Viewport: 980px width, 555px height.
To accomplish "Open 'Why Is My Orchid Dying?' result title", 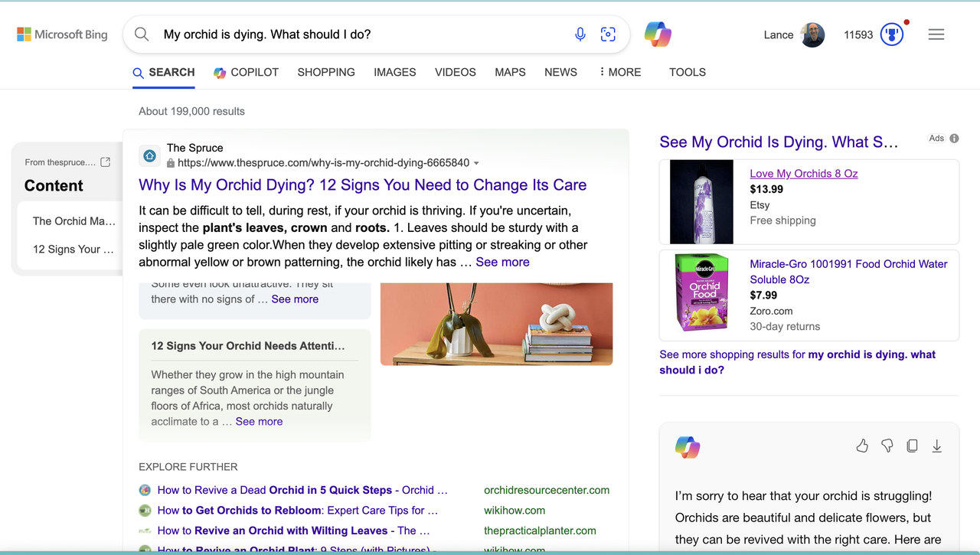I will click(x=363, y=184).
